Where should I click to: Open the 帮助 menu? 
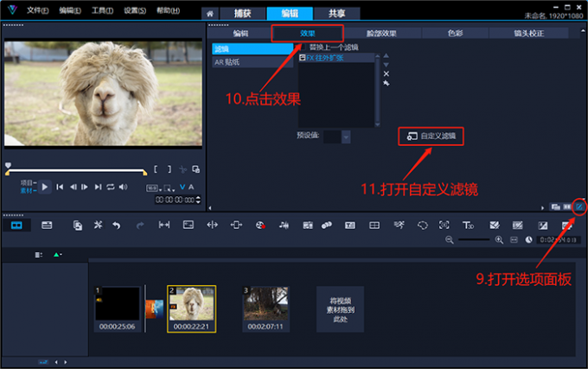click(x=168, y=10)
